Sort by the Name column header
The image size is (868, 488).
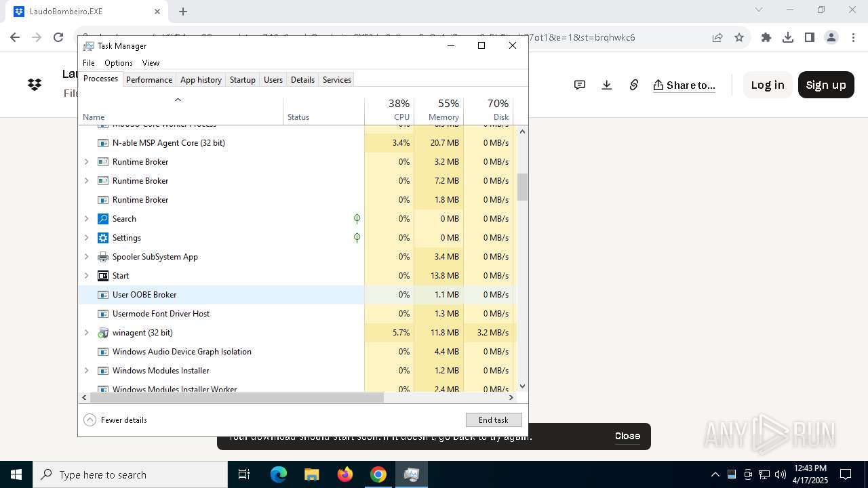[x=182, y=110]
